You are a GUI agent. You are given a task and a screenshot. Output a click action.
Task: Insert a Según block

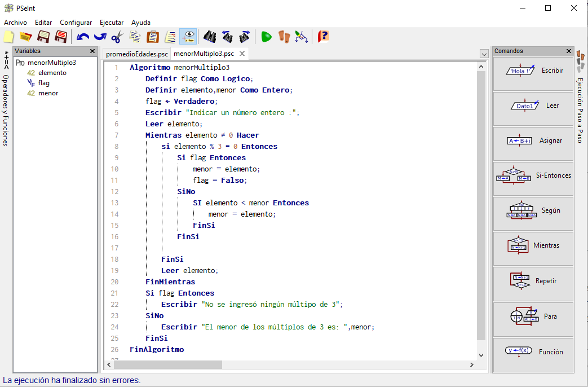click(x=533, y=214)
